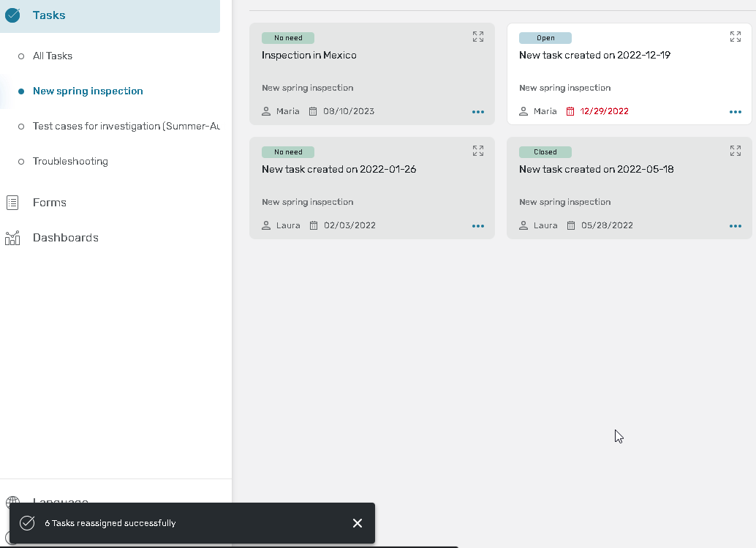Expand the Inspection in Mexico task card
Screen dimensions: 756x548
point(478,37)
